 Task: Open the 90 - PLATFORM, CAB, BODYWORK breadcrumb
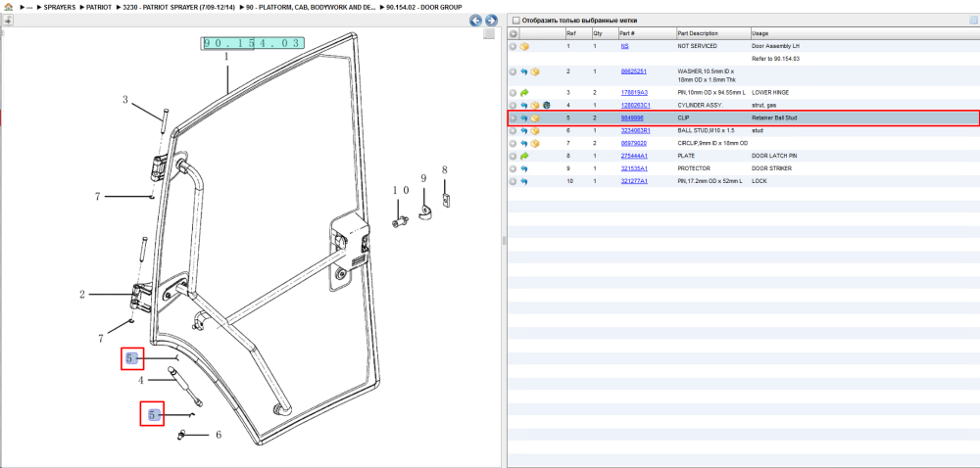[x=311, y=8]
